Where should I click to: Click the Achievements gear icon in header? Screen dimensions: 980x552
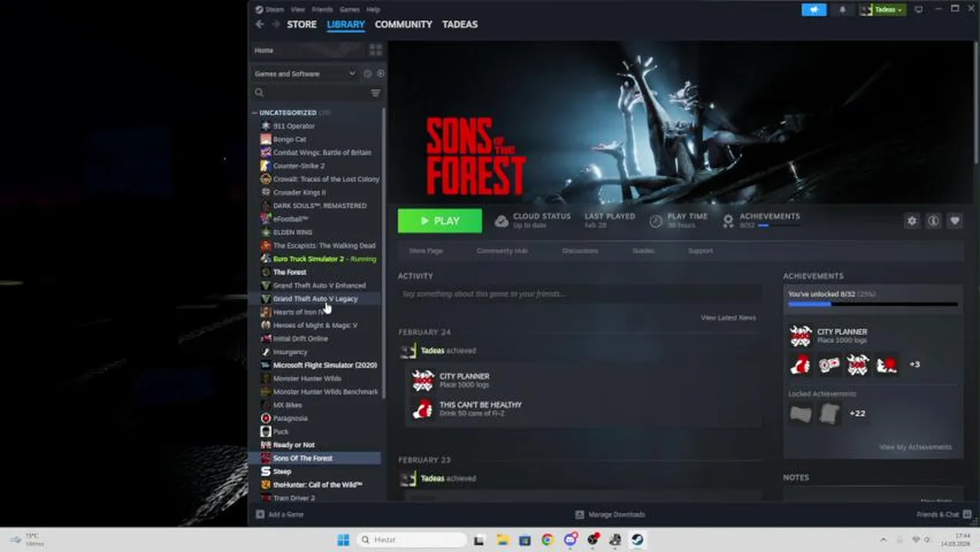click(x=728, y=221)
